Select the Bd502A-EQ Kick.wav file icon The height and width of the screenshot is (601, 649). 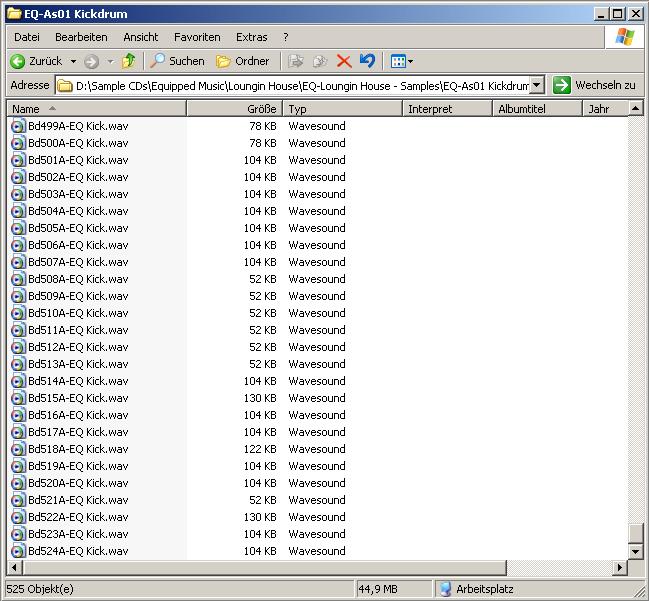(18, 177)
